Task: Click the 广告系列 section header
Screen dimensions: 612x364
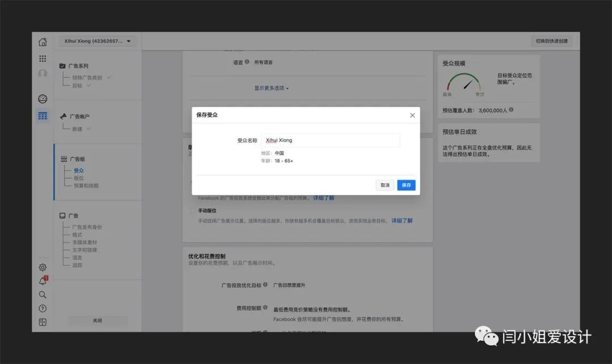Action: click(x=78, y=66)
